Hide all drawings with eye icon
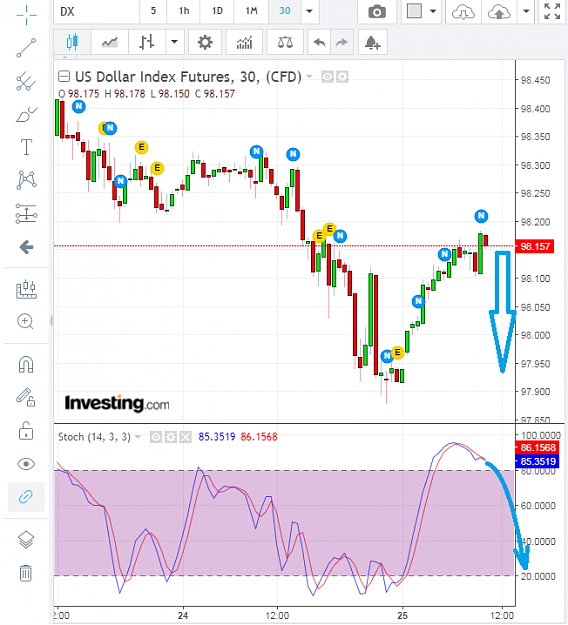The height and width of the screenshot is (625, 568). coord(26,464)
